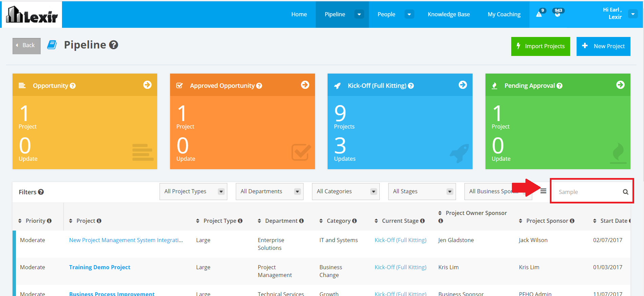Click the IT and Systems category cell

(x=338, y=240)
